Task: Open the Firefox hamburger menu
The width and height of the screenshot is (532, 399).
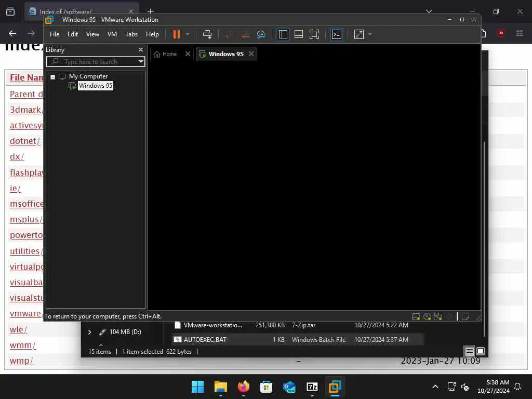Action: [519, 33]
